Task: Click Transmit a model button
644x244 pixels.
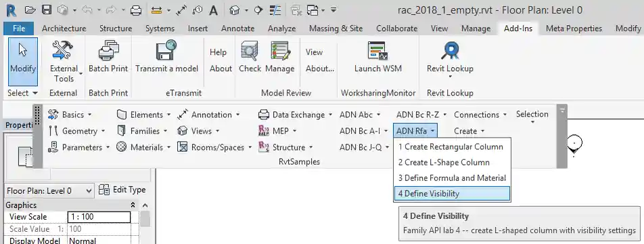Action: tap(166, 57)
